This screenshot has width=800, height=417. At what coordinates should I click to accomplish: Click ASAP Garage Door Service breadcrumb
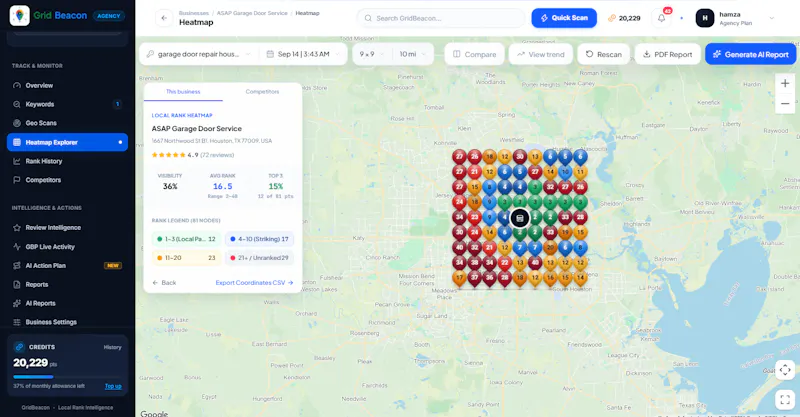click(x=252, y=13)
